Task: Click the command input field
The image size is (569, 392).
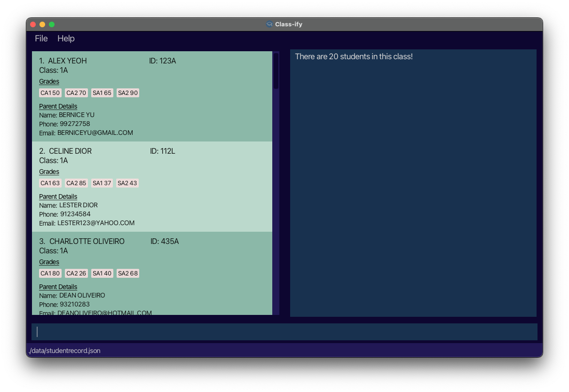Action: coord(284,332)
